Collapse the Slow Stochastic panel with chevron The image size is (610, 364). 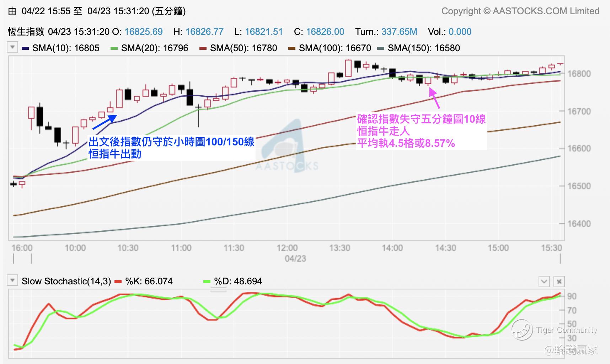click(544, 282)
